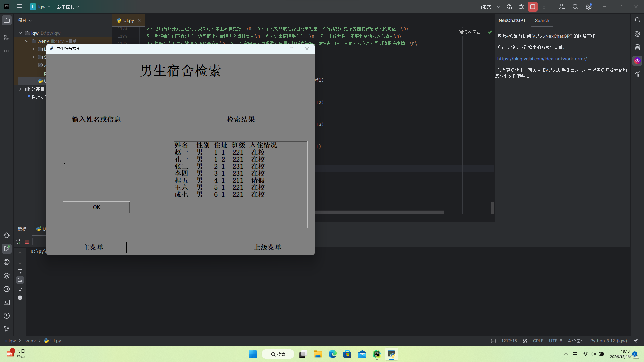Open Problems tool window icon
Viewport: 644px width, 362px height.
click(7, 316)
